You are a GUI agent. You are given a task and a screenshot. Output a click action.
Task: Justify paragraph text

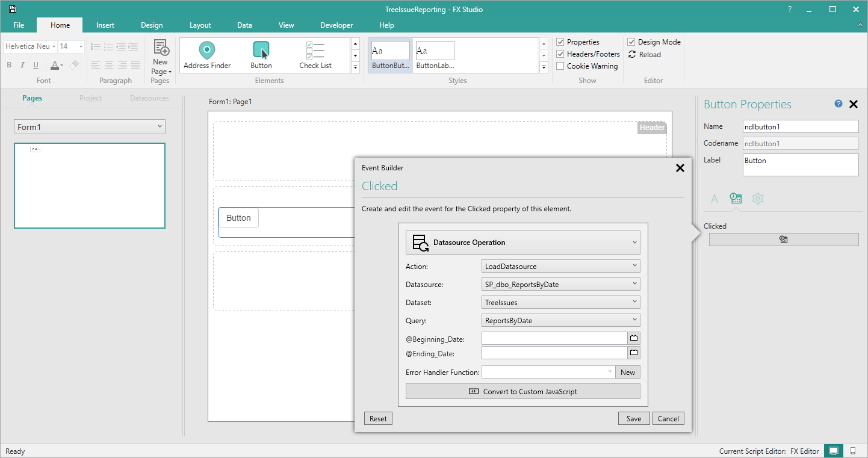[x=135, y=65]
